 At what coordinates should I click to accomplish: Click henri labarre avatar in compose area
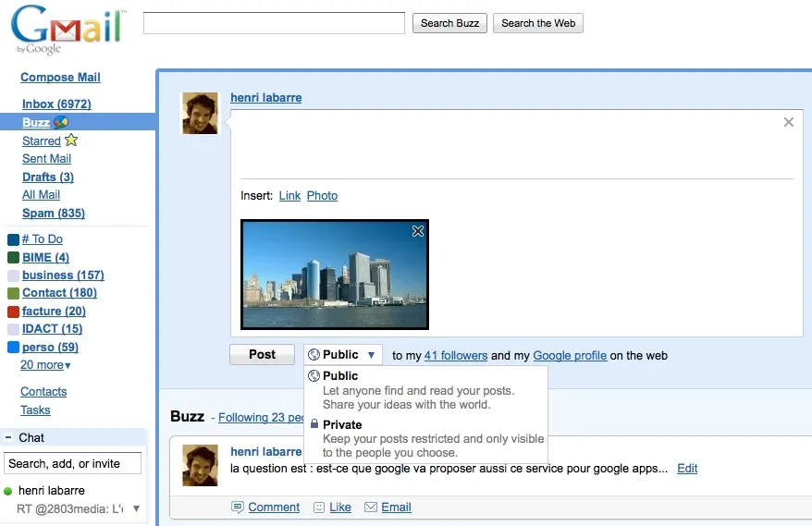[200, 114]
